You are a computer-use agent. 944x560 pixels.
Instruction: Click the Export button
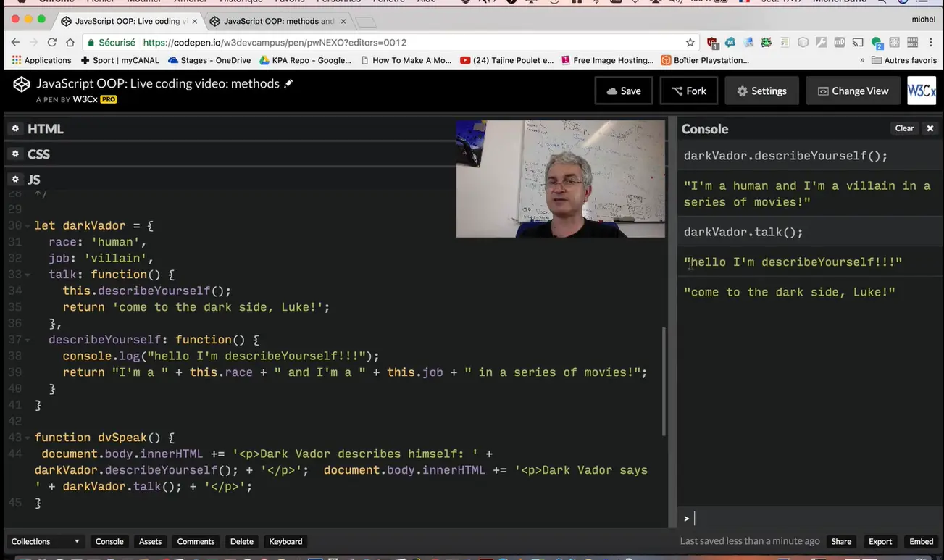pos(880,541)
